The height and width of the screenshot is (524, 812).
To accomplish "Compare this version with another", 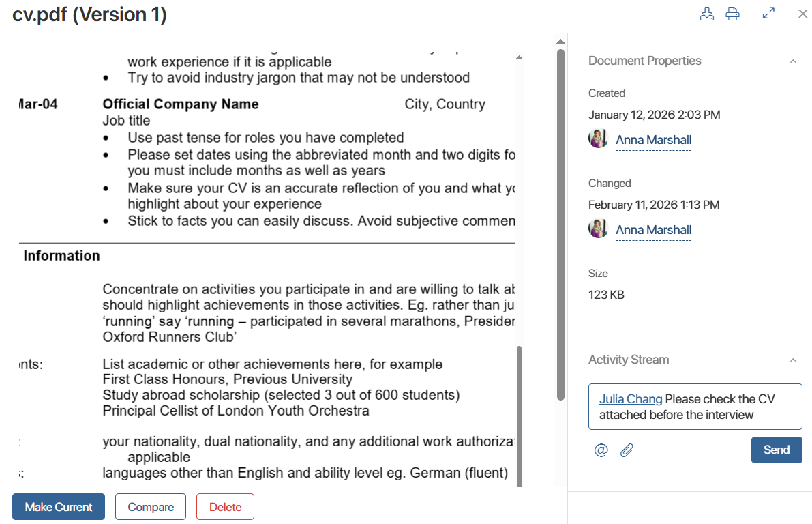I will [151, 507].
